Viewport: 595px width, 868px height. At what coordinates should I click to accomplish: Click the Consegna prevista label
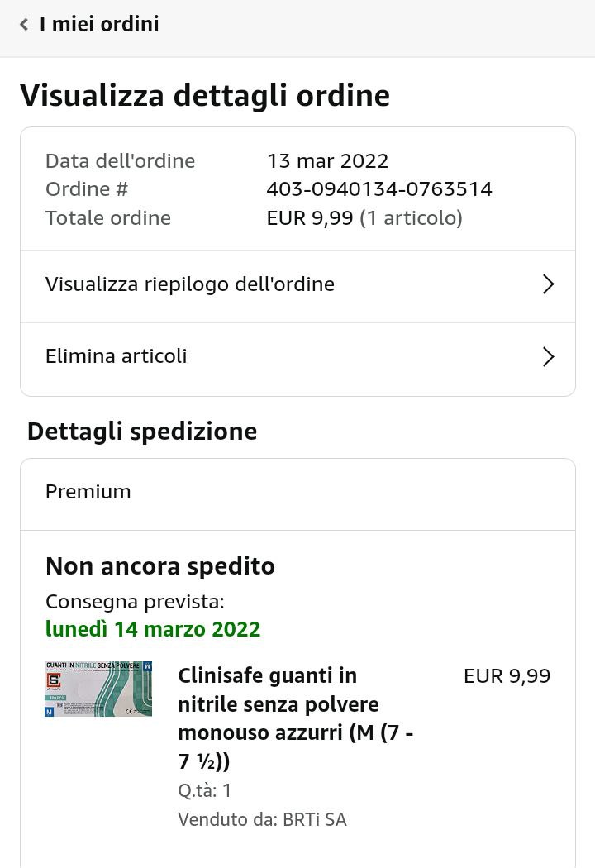click(135, 601)
